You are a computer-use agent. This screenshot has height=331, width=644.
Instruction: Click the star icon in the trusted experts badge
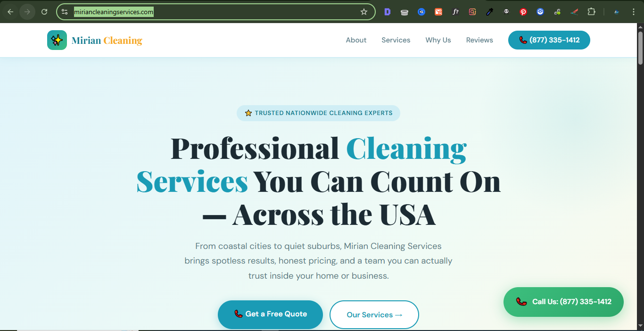point(248,113)
